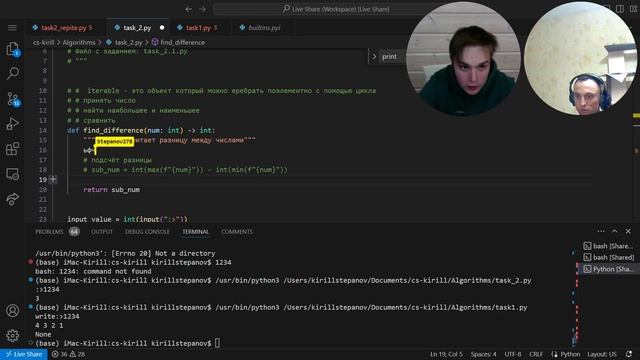The width and height of the screenshot is (640, 360).
Task: Click the Layout: US status item
Action: (602, 354)
